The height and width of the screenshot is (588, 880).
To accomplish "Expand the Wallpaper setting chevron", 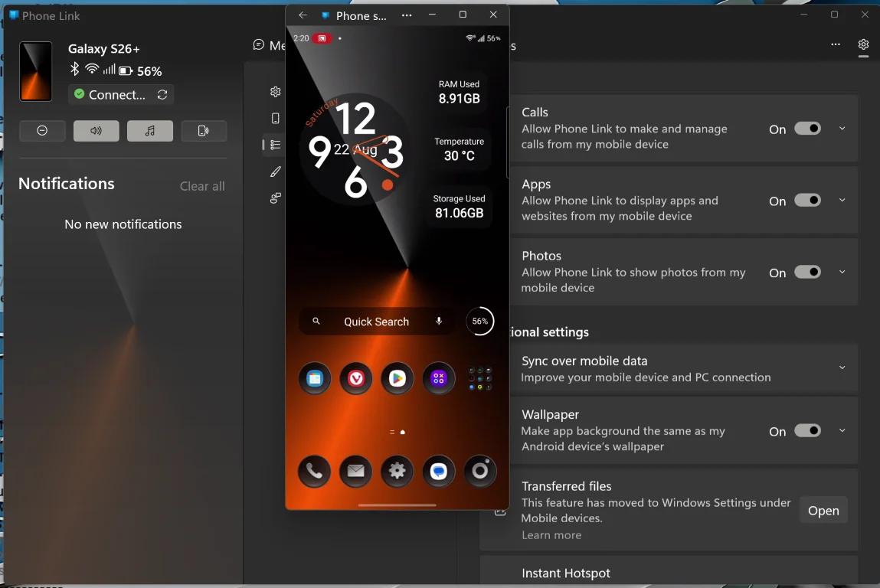I will point(842,430).
